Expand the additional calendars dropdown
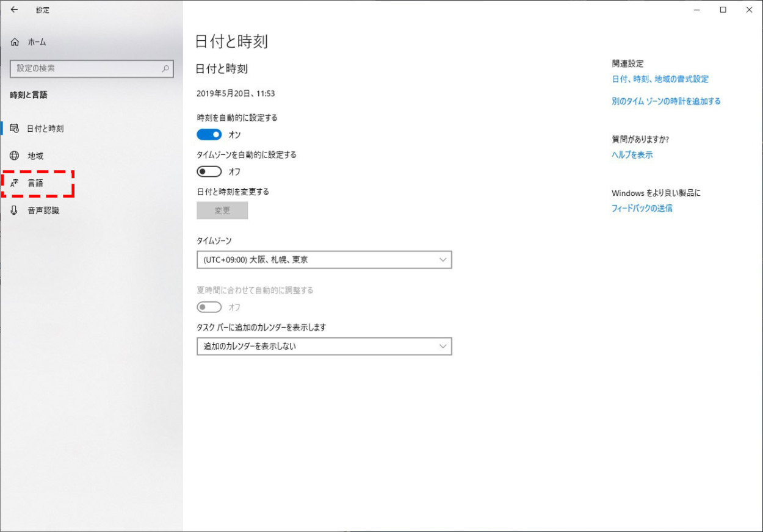Screen dimensions: 763x532 tap(324, 347)
